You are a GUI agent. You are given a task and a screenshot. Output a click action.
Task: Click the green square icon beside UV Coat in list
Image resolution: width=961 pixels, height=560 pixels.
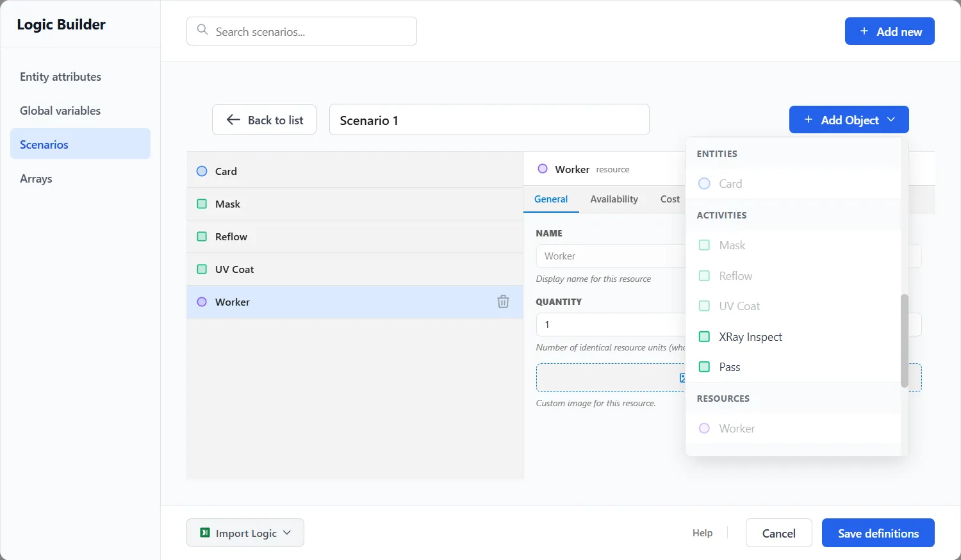[202, 269]
